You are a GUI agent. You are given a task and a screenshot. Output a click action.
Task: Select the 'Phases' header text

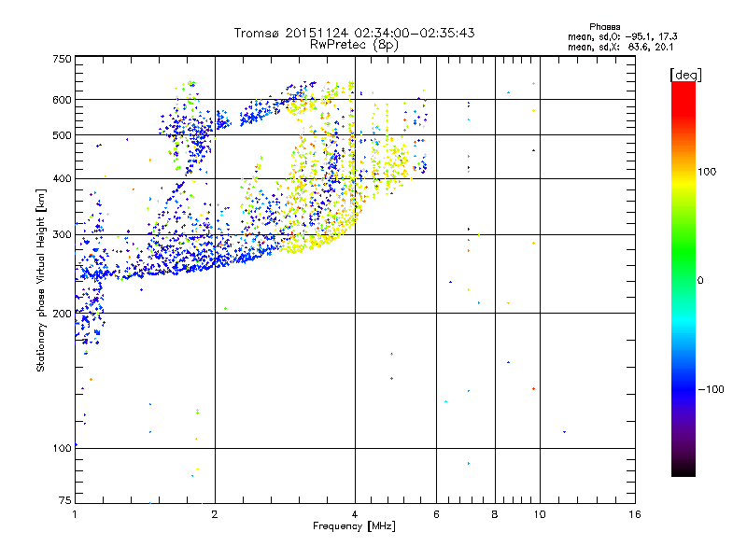click(x=604, y=27)
